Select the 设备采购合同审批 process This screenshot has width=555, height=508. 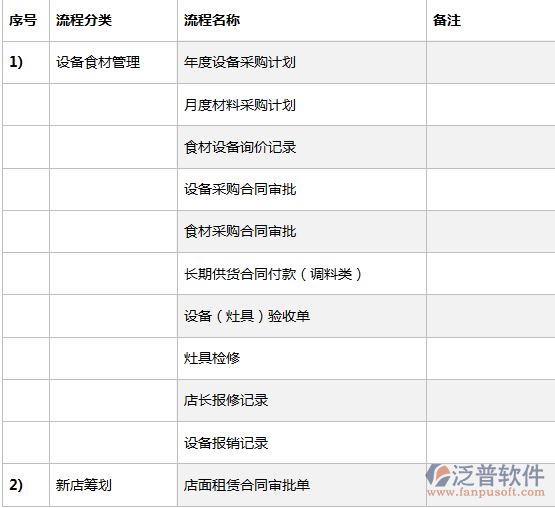[240, 189]
